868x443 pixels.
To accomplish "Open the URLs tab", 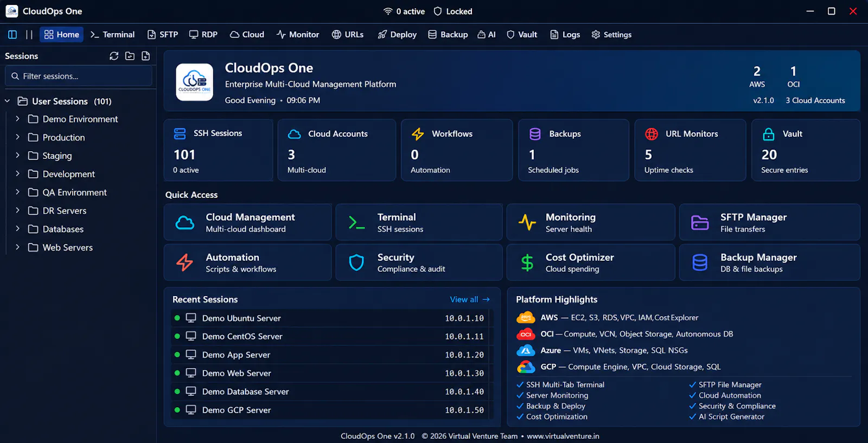I will point(348,35).
